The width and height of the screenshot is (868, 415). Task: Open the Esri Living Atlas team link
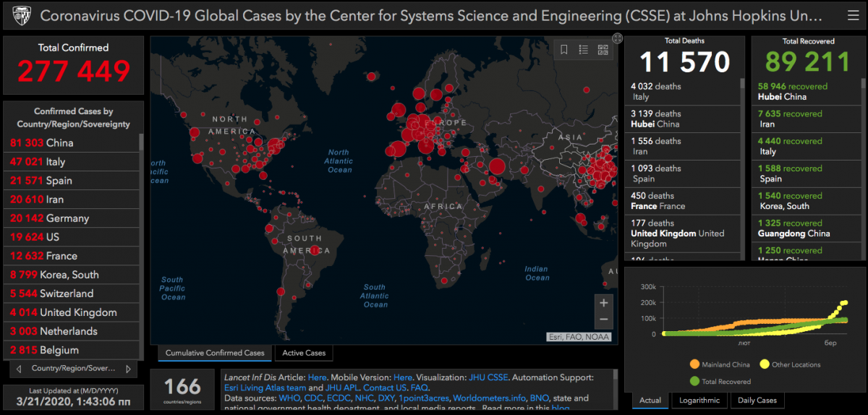(x=265, y=388)
